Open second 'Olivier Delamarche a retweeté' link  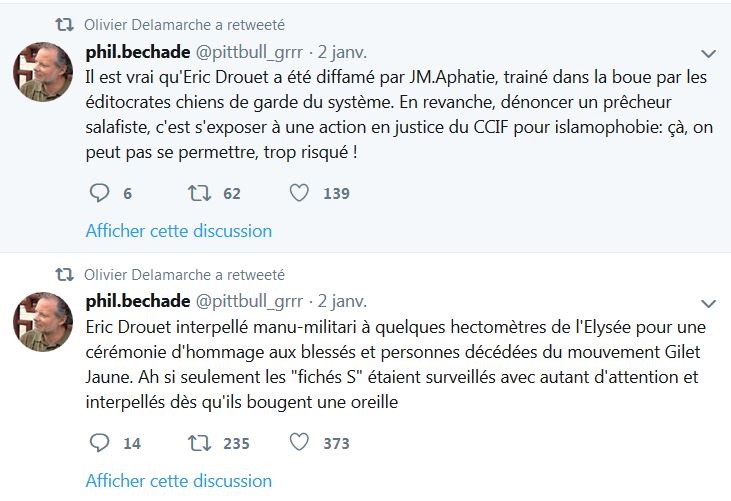pos(185,274)
